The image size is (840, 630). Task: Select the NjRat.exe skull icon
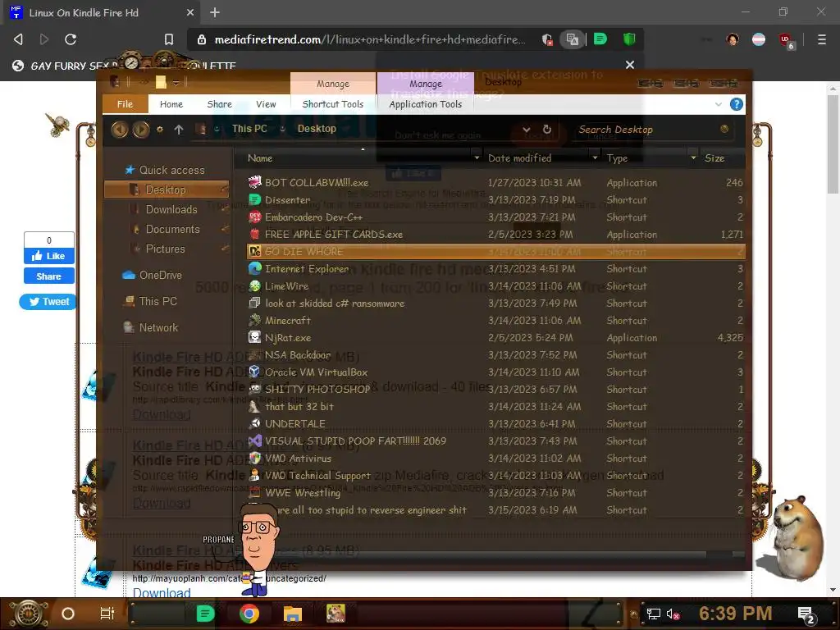[x=255, y=337]
